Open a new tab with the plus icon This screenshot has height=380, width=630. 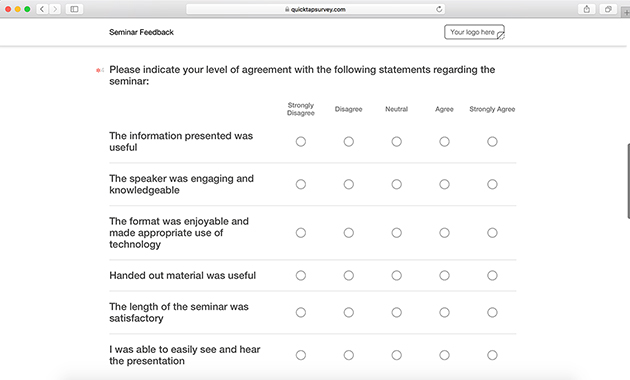626,12
